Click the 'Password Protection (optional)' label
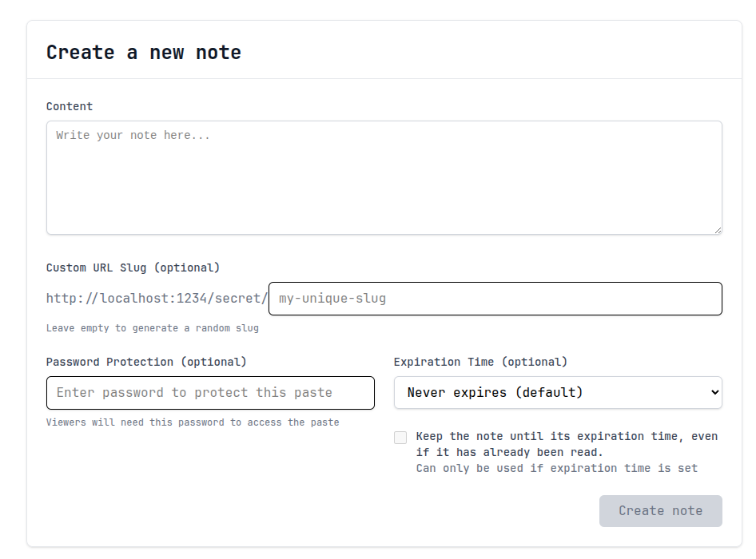 tap(146, 362)
